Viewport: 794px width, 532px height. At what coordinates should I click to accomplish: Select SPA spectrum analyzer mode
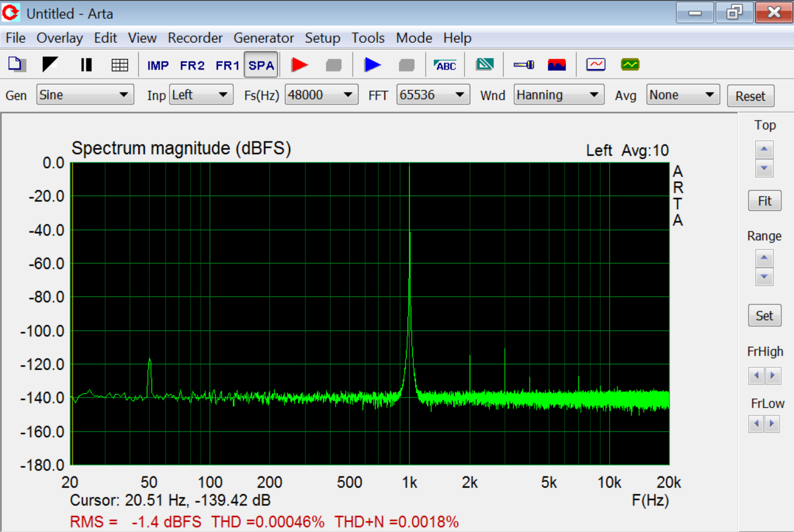point(261,65)
